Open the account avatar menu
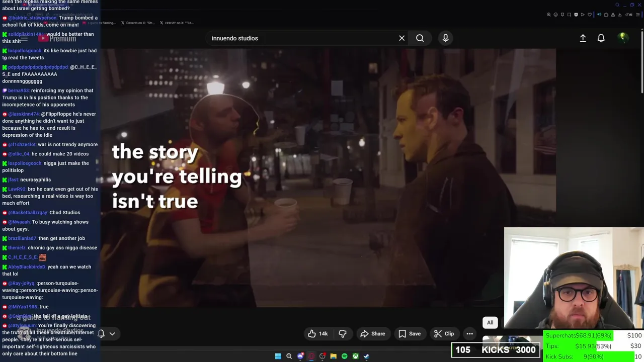Viewport: 644px width, 362px height. [622, 38]
